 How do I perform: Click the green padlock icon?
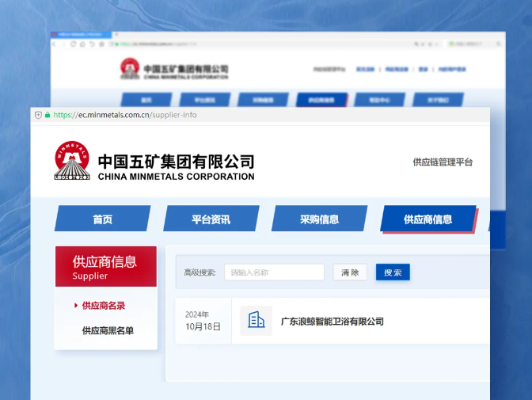coord(47,115)
